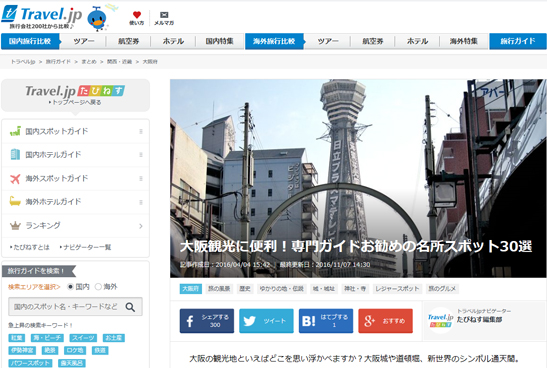The width and height of the screenshot is (547, 368).
Task: Click the 鉄道 trending keyword
Action: coord(100,351)
